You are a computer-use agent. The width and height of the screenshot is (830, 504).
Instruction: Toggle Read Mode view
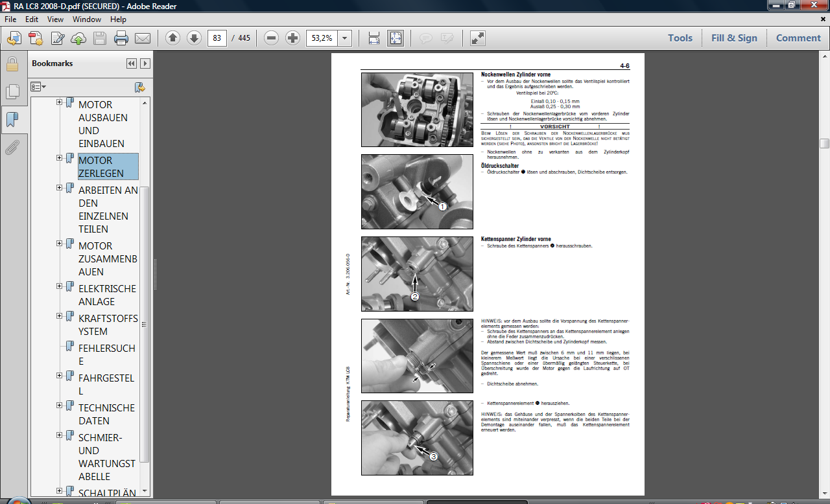point(478,38)
